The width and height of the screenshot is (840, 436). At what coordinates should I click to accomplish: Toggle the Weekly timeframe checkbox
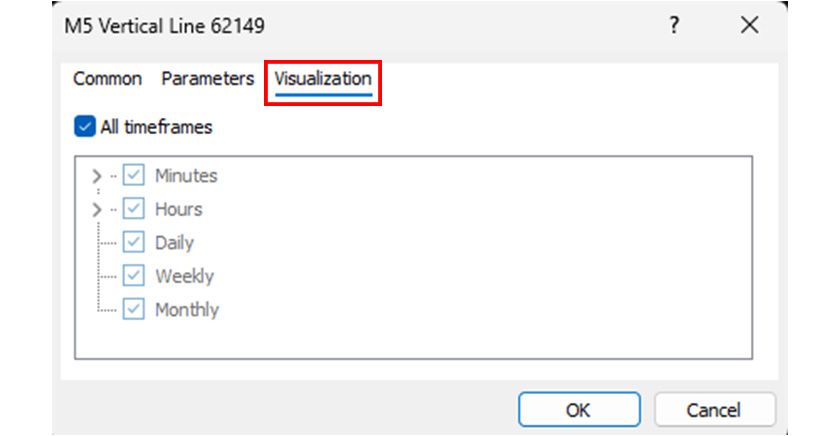tap(133, 276)
